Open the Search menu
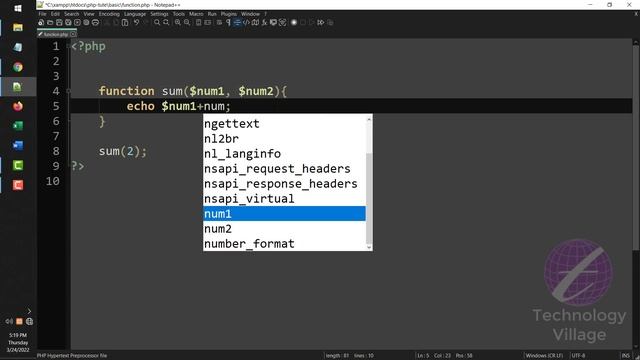 (x=71, y=14)
